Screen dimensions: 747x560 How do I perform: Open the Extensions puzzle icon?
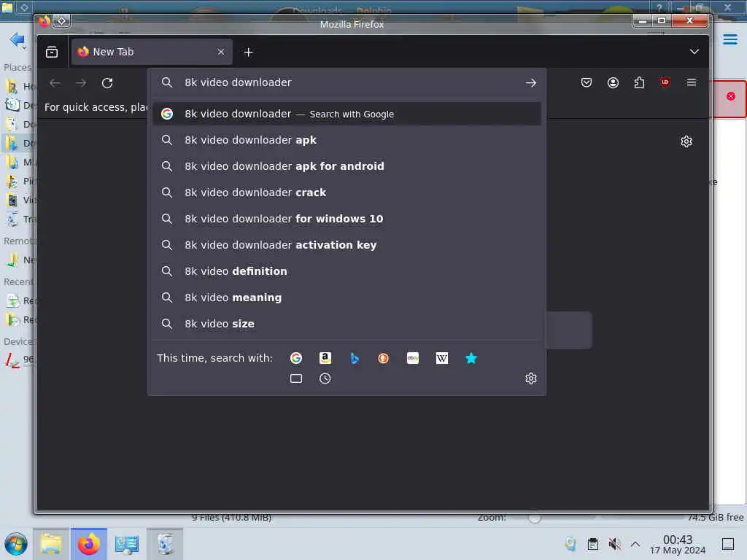(639, 83)
